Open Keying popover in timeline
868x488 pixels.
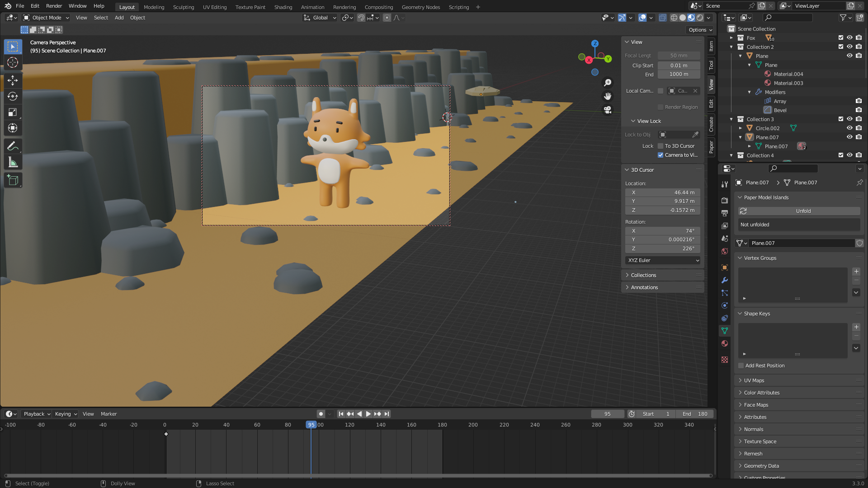66,414
